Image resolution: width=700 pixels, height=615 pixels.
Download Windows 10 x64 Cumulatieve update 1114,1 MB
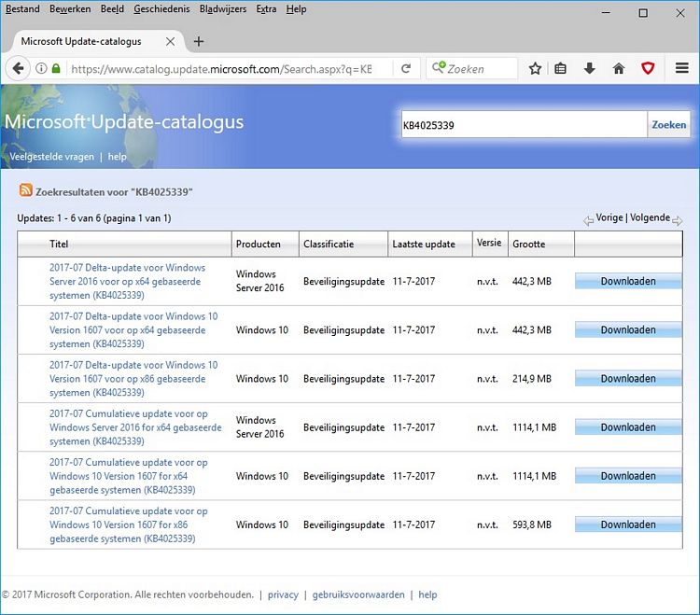pos(628,476)
